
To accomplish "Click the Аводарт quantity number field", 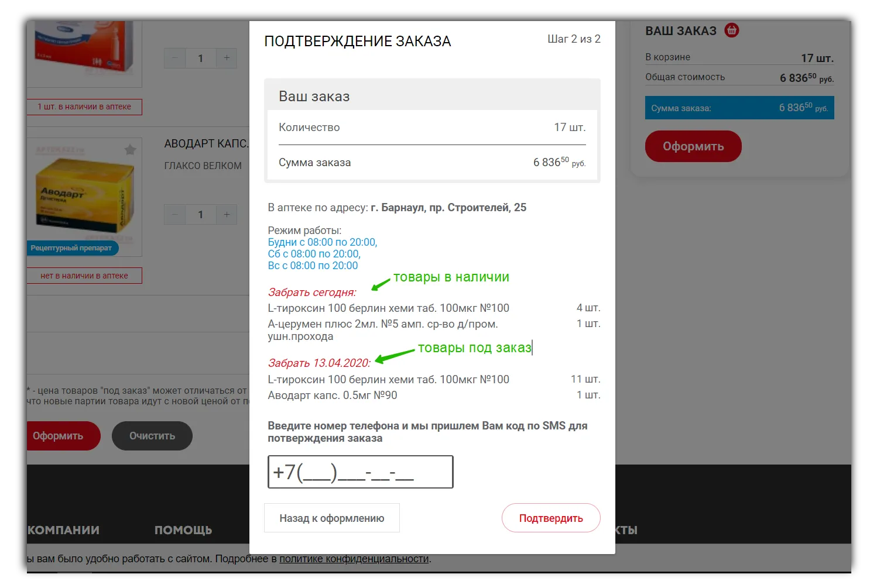I will [x=200, y=215].
